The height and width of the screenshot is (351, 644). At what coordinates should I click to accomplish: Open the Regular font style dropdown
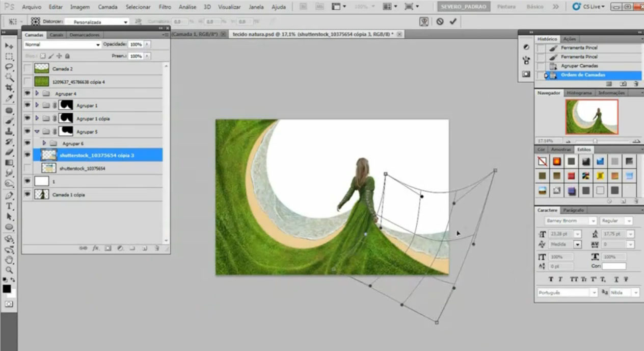[616, 221]
